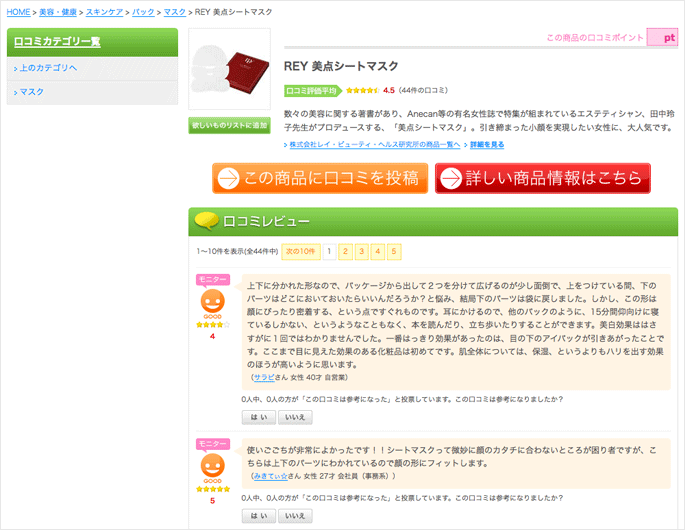
Task: Select review page 2
Action: pos(346,252)
